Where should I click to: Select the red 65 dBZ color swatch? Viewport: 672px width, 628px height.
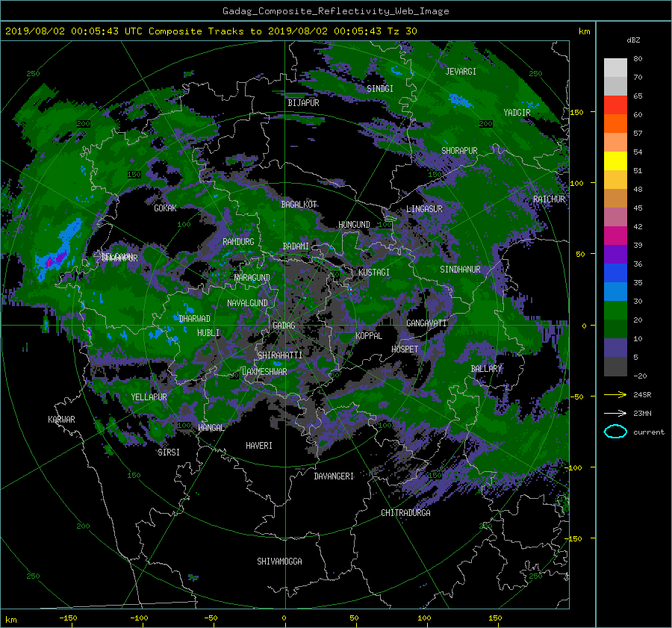click(x=615, y=105)
